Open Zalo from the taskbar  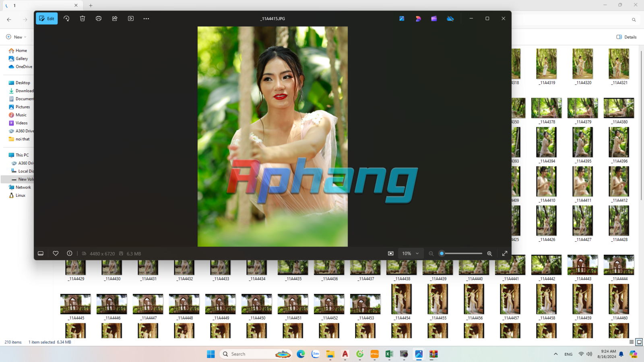coord(316,354)
